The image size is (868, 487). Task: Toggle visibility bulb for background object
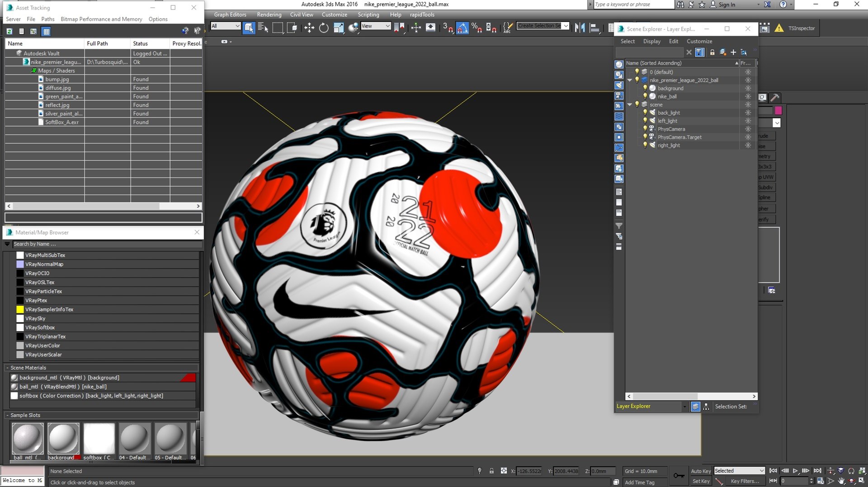(x=645, y=88)
